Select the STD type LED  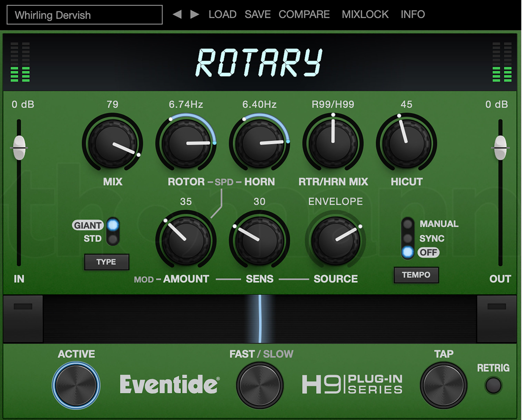(x=113, y=239)
